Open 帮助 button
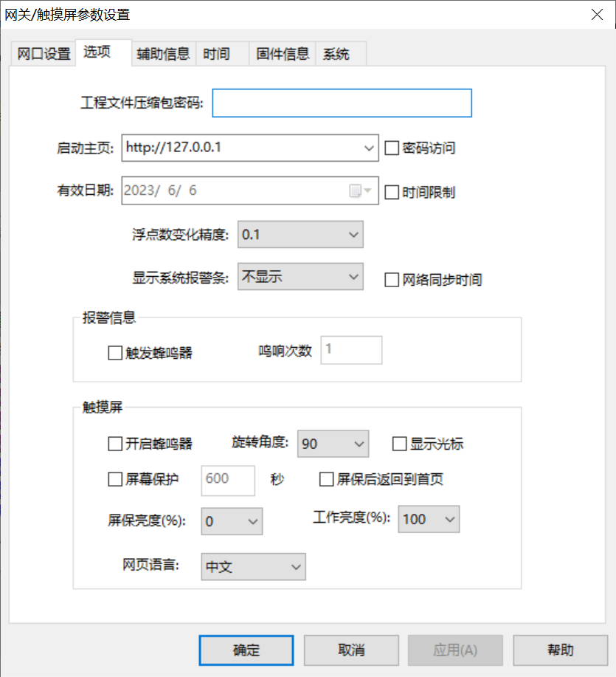616x677 pixels. (x=561, y=650)
